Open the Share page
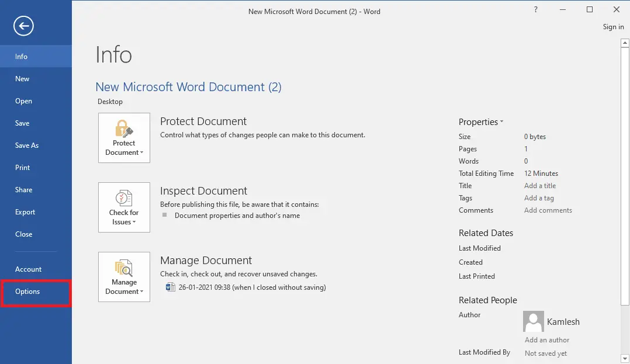 tap(36, 190)
